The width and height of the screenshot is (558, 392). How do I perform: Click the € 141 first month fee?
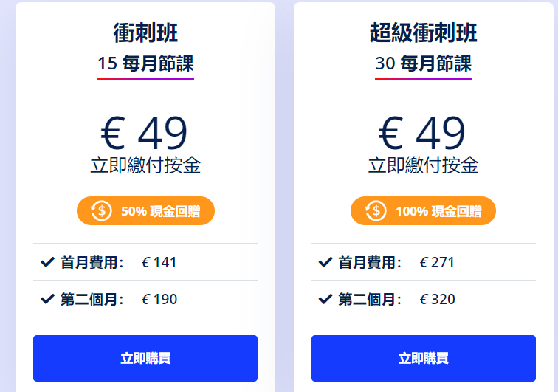[159, 263]
